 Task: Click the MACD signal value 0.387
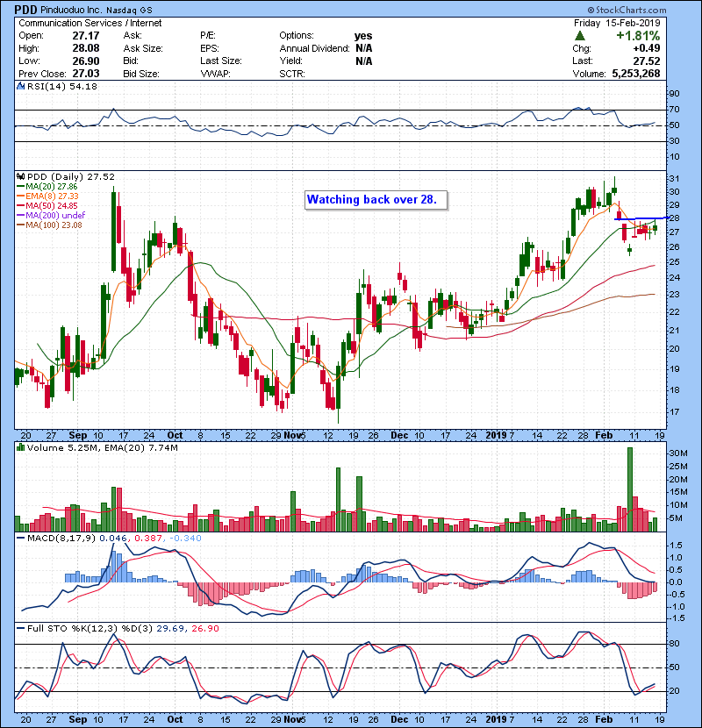(148, 539)
